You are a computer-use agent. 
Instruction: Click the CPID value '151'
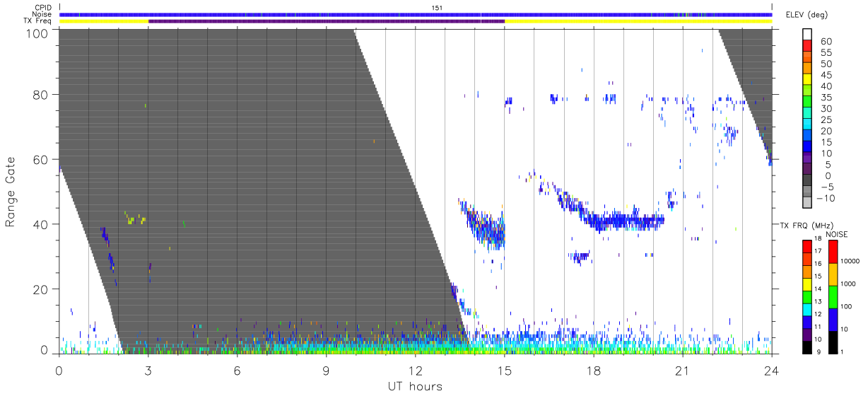pyautogui.click(x=437, y=8)
